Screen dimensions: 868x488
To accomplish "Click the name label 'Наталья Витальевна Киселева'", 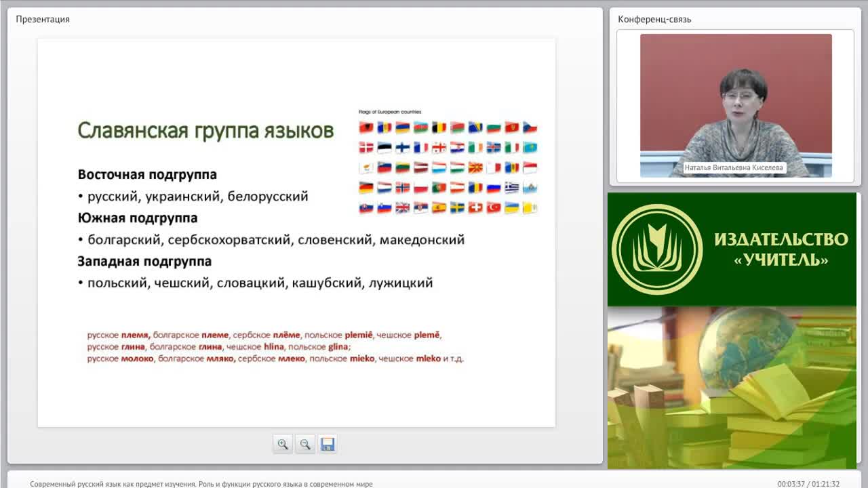I will pyautogui.click(x=734, y=167).
